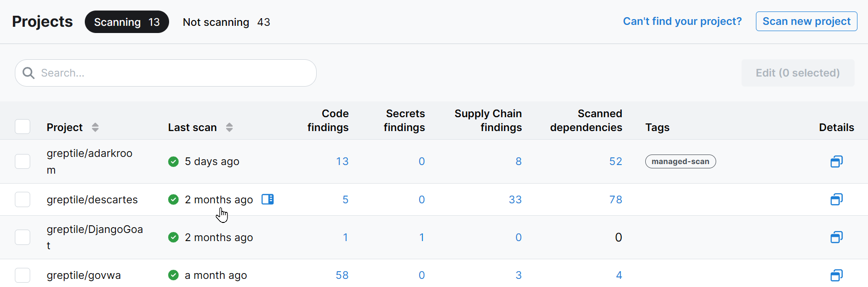Open details for greptile/adarkroom project
The image size is (868, 287).
coord(836,162)
